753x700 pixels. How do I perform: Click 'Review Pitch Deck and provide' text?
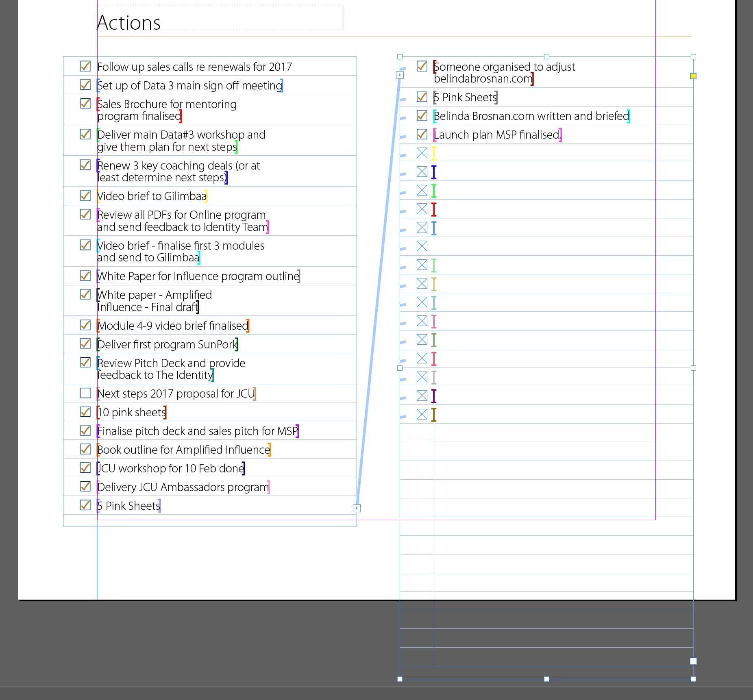171,363
